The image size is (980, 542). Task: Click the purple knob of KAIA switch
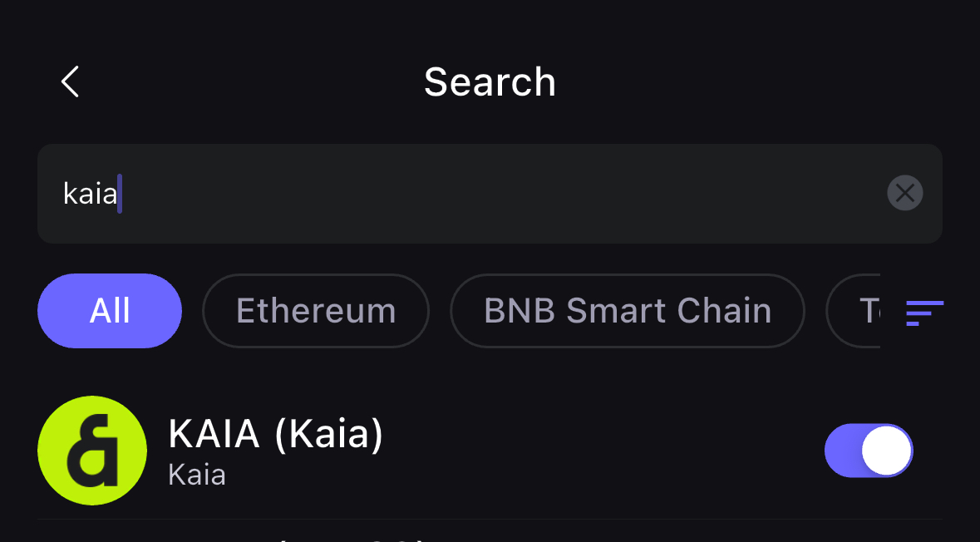(886, 450)
